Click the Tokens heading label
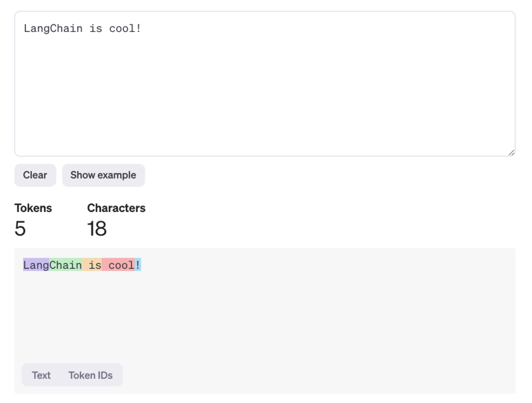This screenshot has height=403, width=532. point(34,208)
